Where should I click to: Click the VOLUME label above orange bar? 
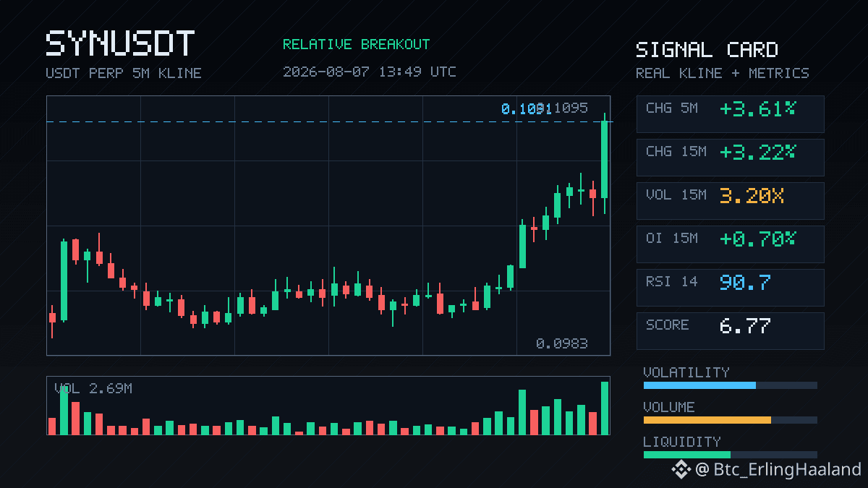[x=669, y=407]
